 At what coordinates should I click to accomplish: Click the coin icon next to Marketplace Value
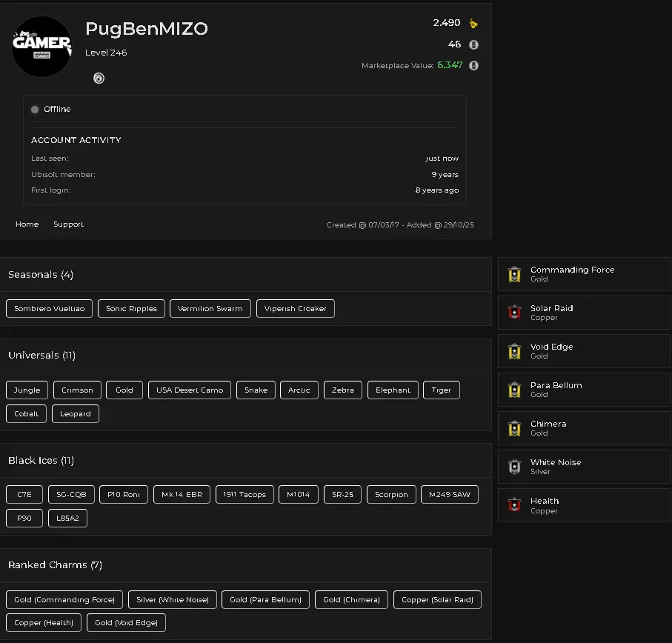pos(473,65)
